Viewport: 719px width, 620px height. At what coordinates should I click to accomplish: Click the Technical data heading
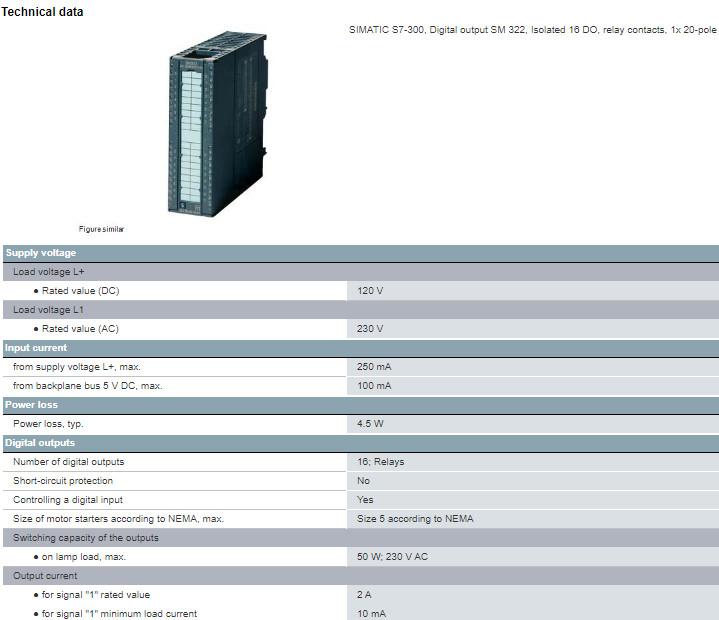tap(42, 12)
